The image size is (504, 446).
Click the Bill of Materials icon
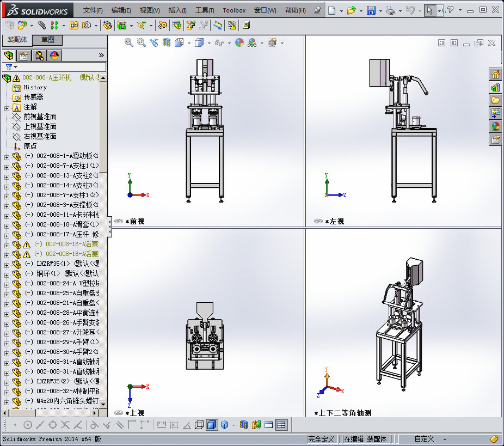(x=177, y=25)
